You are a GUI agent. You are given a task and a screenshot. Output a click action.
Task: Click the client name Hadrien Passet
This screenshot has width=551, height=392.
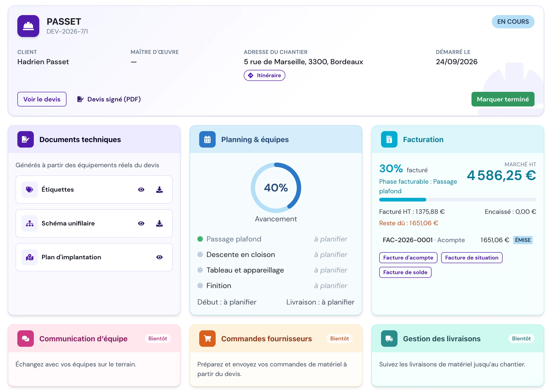pos(43,62)
